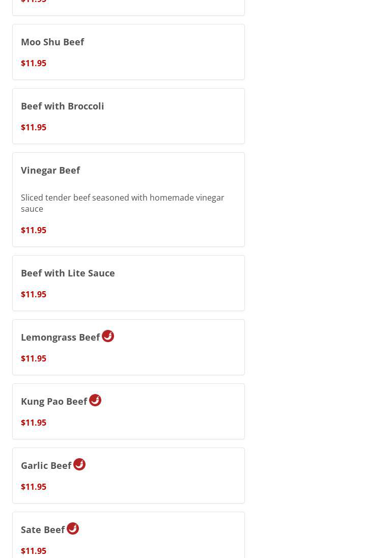Click the spicy icon next to Lemongrass Beef
Screen dimensions: 392x558
(108, 336)
